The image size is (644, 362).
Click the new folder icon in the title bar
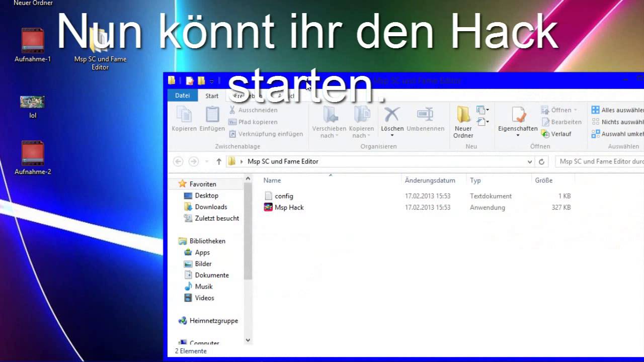pyautogui.click(x=201, y=80)
